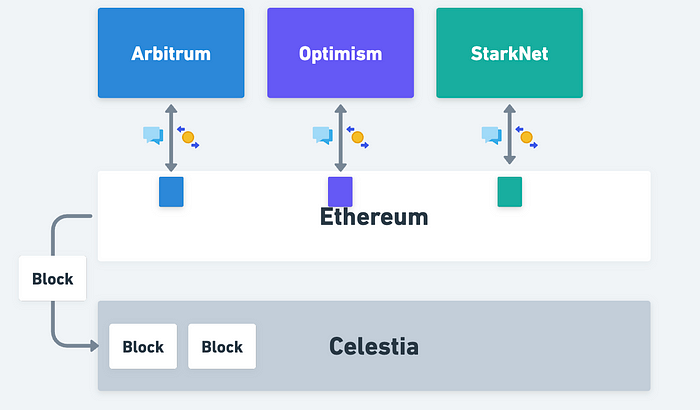This screenshot has height=410, width=700.
Task: Click the chat bubbles icon under StarkNet
Action: pos(492,135)
